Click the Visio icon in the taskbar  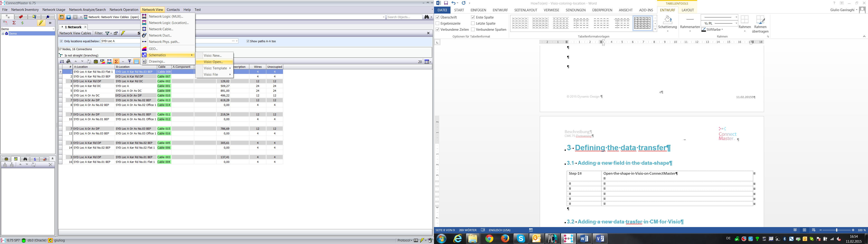[x=600, y=239]
